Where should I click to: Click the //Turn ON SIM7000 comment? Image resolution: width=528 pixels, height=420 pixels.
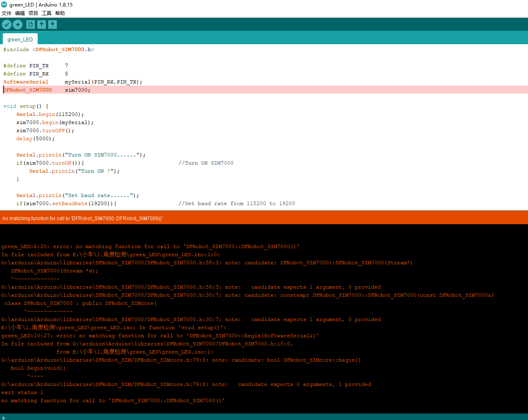[206, 163]
